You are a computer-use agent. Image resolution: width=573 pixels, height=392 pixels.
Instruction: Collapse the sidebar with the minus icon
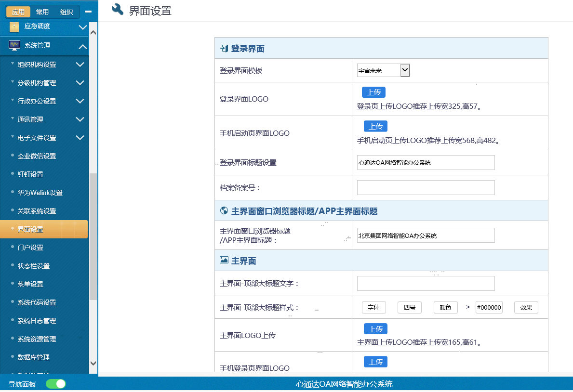[88, 12]
